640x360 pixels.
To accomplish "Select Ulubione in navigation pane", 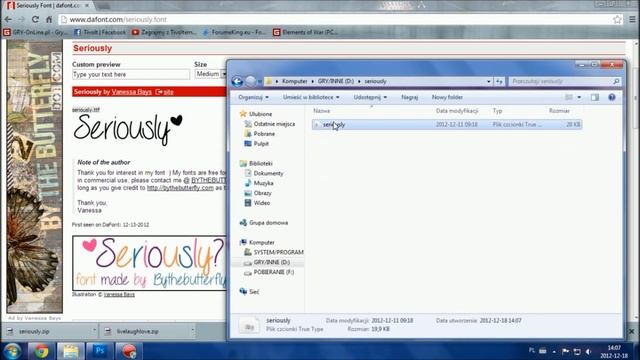I will click(x=260, y=114).
